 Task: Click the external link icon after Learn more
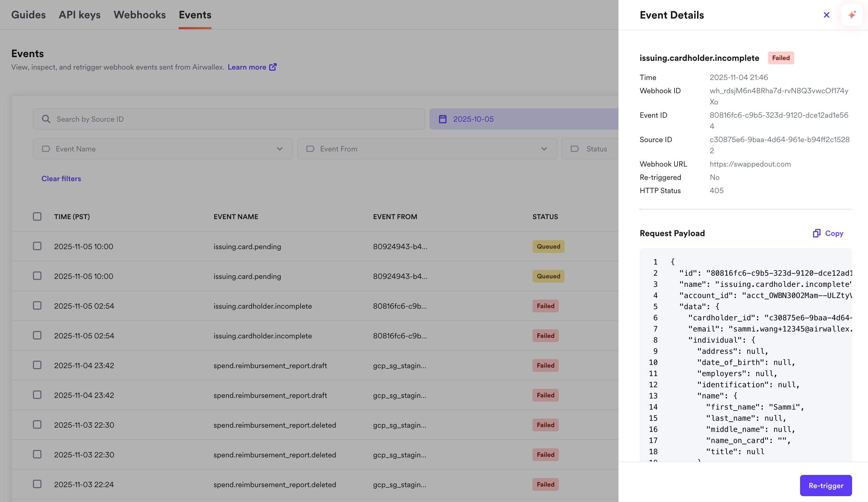(x=273, y=67)
